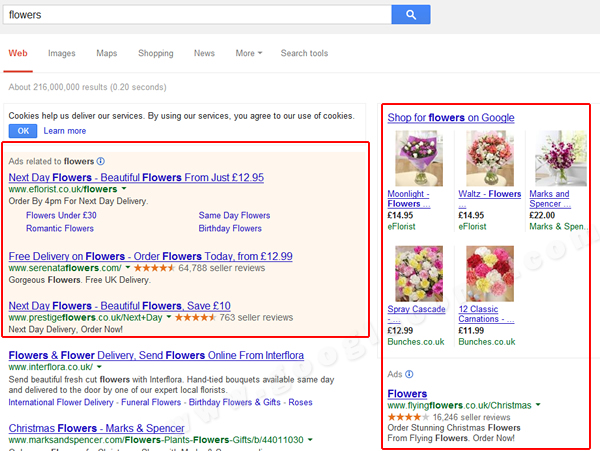
Task: Open the More menu in search tabs
Action: click(x=249, y=53)
